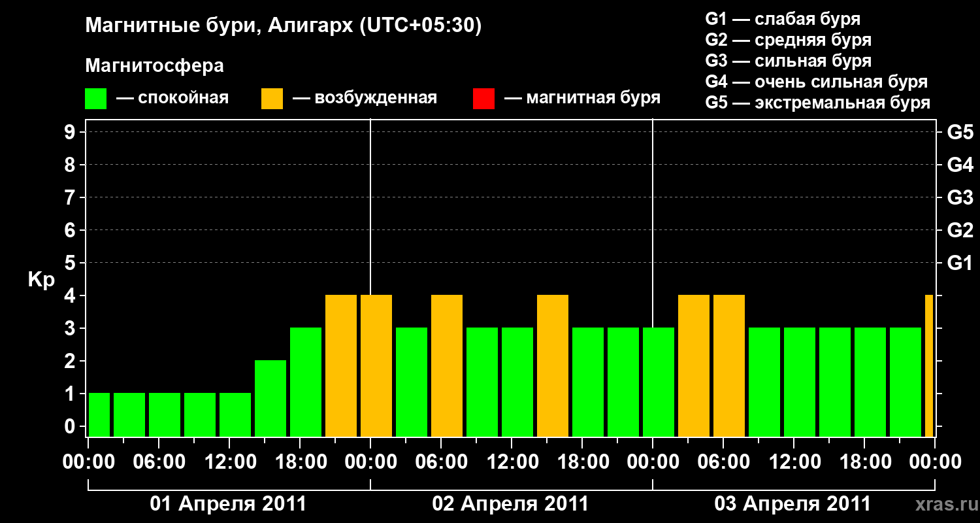Click the only Kp 2 green bar
The image size is (980, 523).
tap(270, 398)
